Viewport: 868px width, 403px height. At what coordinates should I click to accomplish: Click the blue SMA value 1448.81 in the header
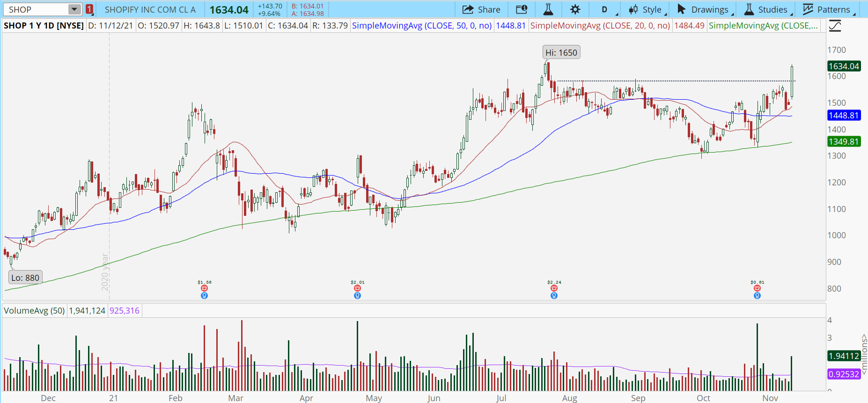point(511,26)
